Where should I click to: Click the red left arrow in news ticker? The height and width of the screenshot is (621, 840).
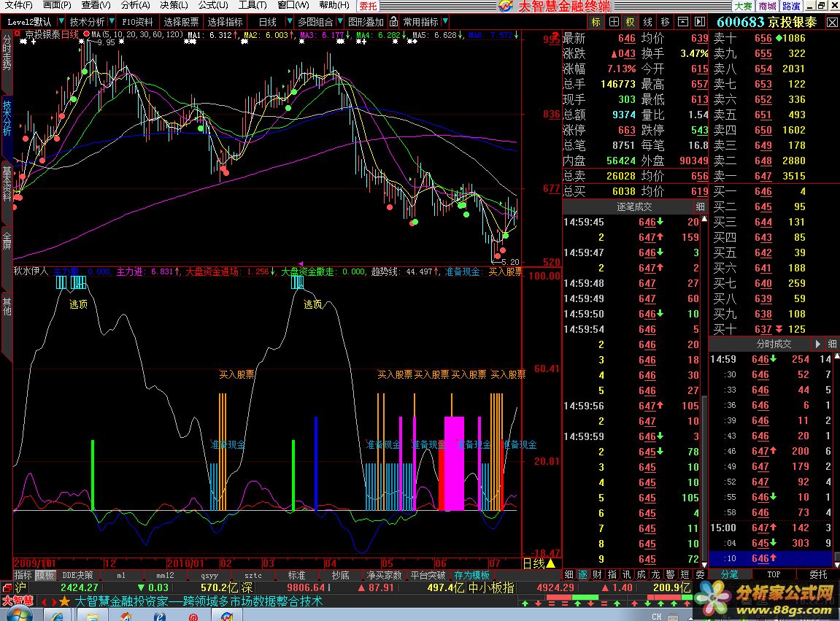tap(44, 602)
